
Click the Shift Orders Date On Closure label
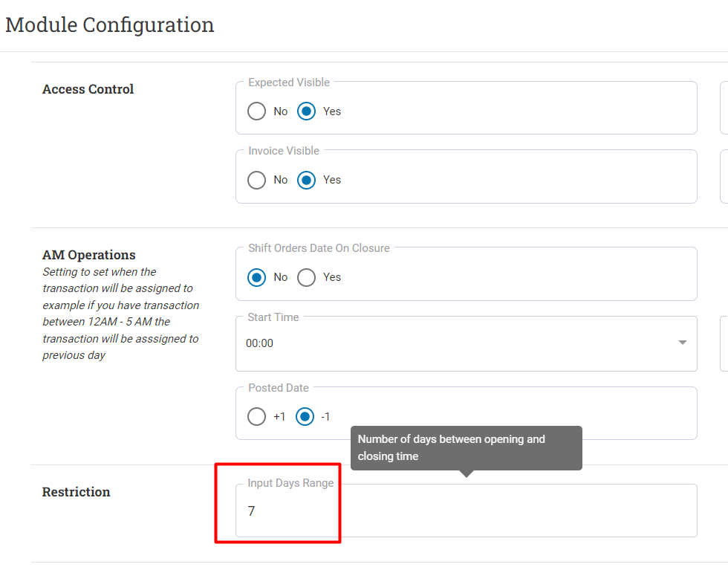point(319,248)
